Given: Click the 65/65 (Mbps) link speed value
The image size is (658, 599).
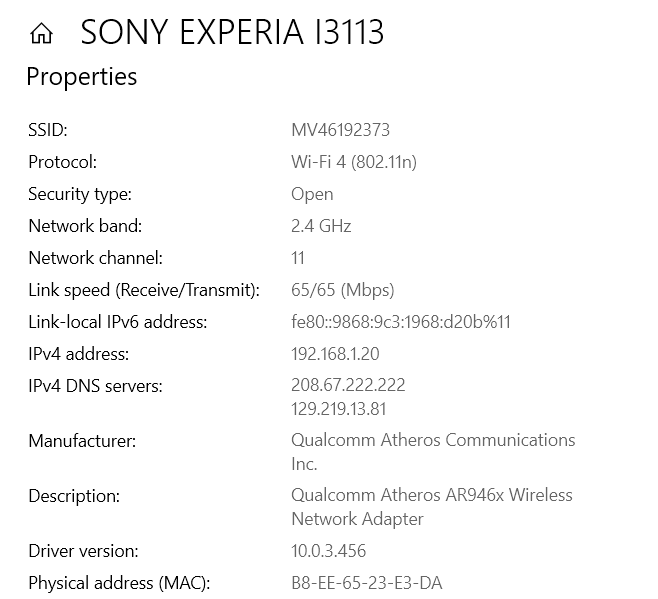Looking at the screenshot, I should tap(342, 290).
